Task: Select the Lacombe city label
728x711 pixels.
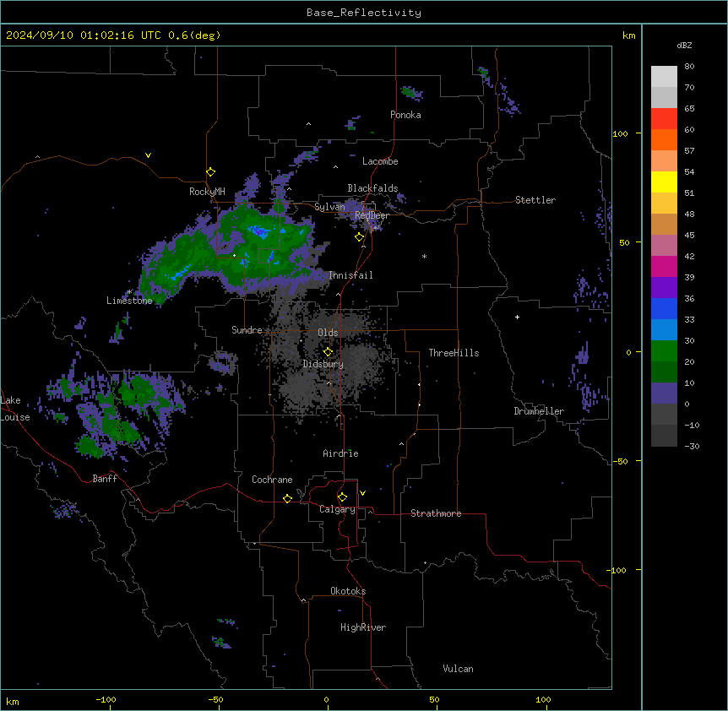Action: [x=380, y=161]
